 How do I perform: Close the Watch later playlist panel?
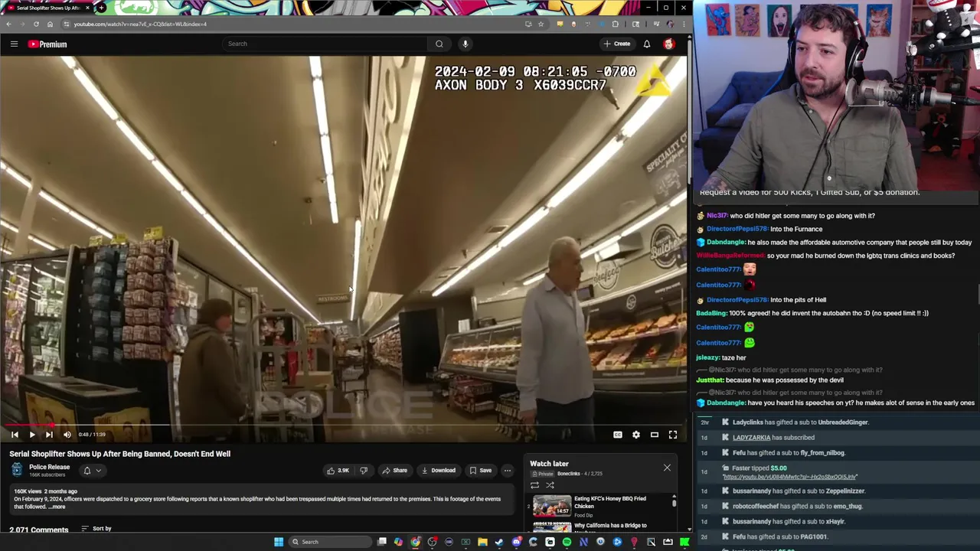click(667, 468)
